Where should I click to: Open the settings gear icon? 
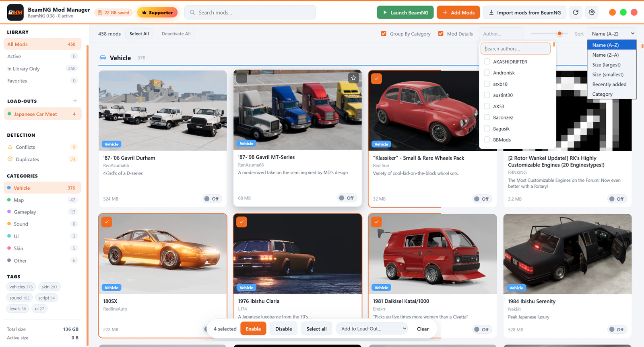tap(592, 12)
